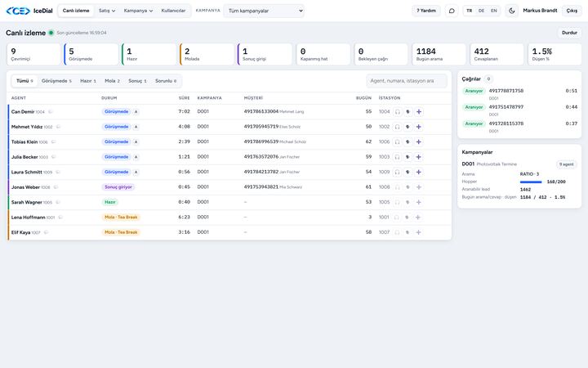Image resolution: width=588 pixels, height=368 pixels.
Task: Click Lena Hoffmann's 'Mola · Tea Break' badge
Action: point(121,217)
